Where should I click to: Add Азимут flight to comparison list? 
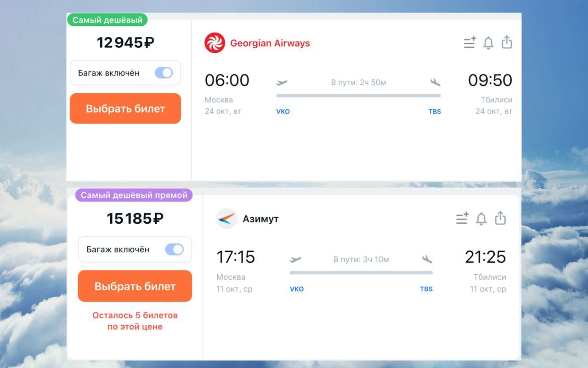click(462, 218)
